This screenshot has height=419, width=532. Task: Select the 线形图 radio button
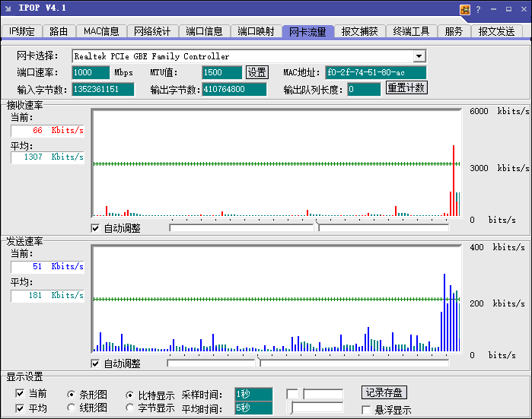[x=72, y=408]
